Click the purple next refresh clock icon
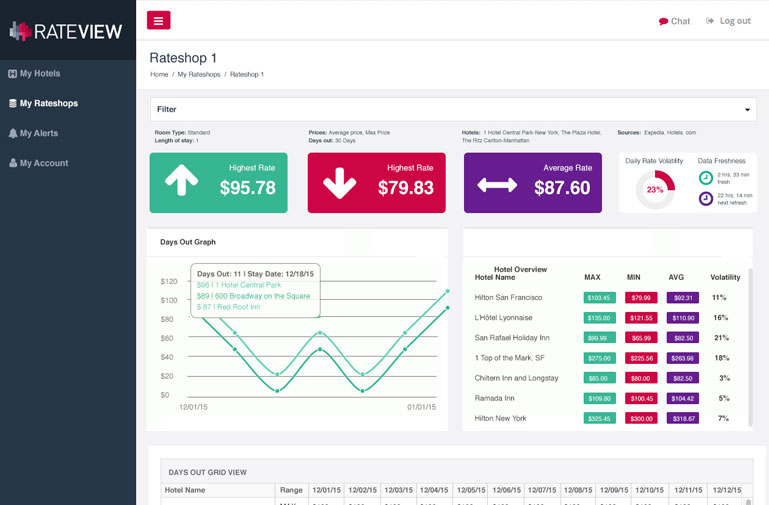This screenshot has height=505, width=769. (706, 199)
